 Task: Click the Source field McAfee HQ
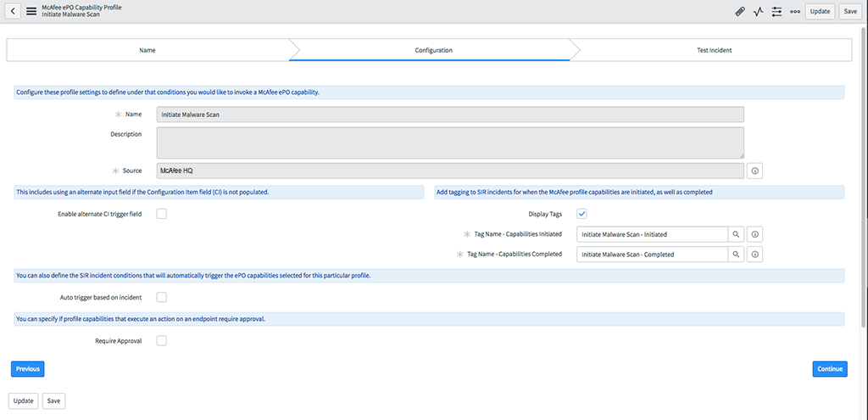pos(450,171)
